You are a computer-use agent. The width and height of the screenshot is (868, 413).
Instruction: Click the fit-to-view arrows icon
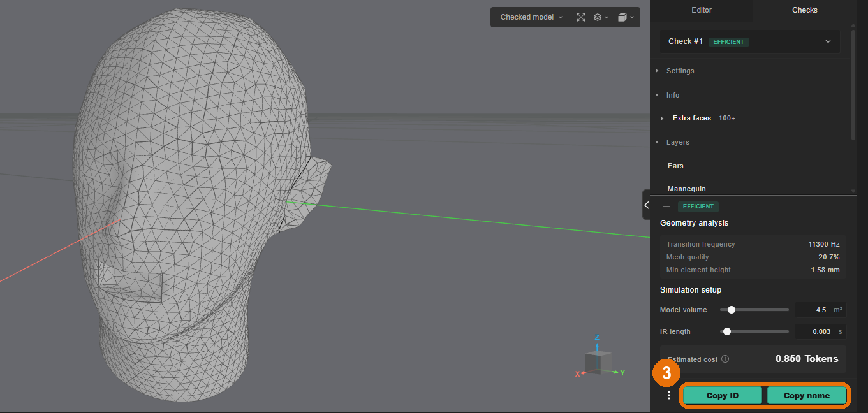580,17
